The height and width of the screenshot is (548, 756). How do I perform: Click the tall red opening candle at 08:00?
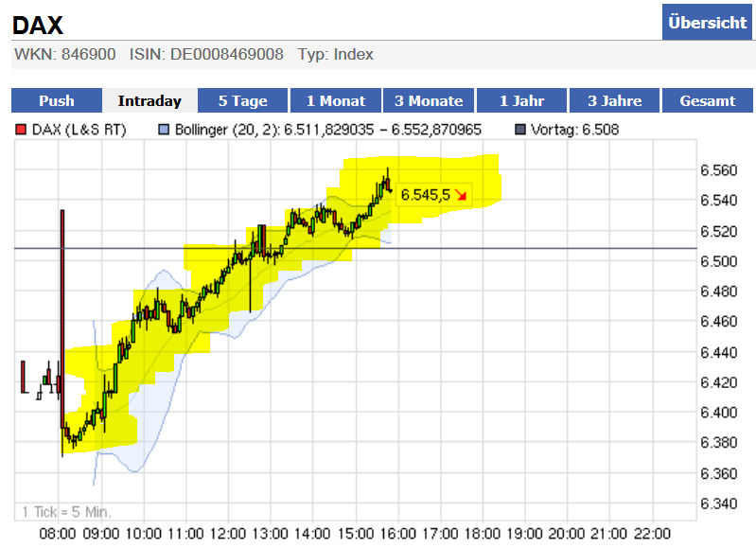click(x=62, y=318)
